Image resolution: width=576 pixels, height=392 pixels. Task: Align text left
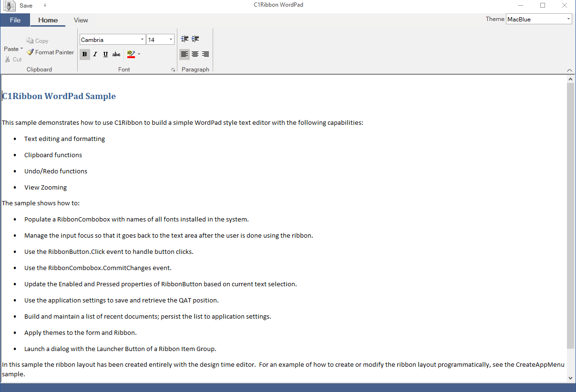point(185,54)
